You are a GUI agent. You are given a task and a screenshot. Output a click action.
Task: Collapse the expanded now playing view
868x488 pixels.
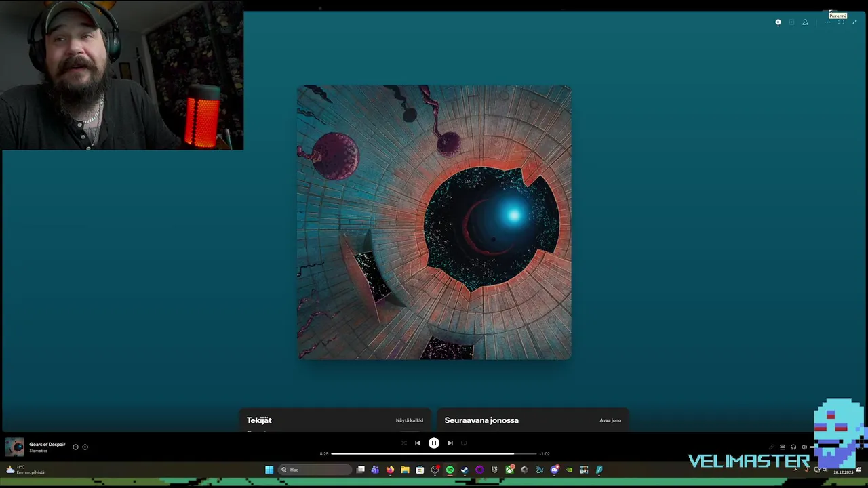pyautogui.click(x=854, y=22)
